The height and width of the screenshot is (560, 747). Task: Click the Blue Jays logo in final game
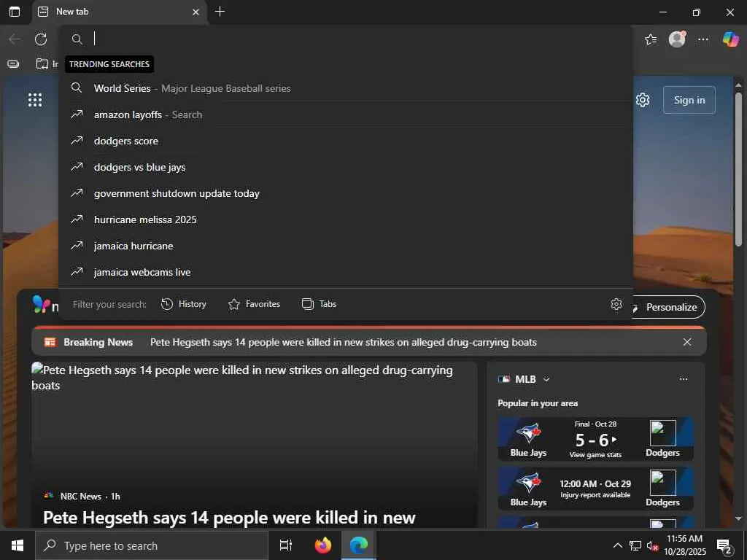point(529,433)
